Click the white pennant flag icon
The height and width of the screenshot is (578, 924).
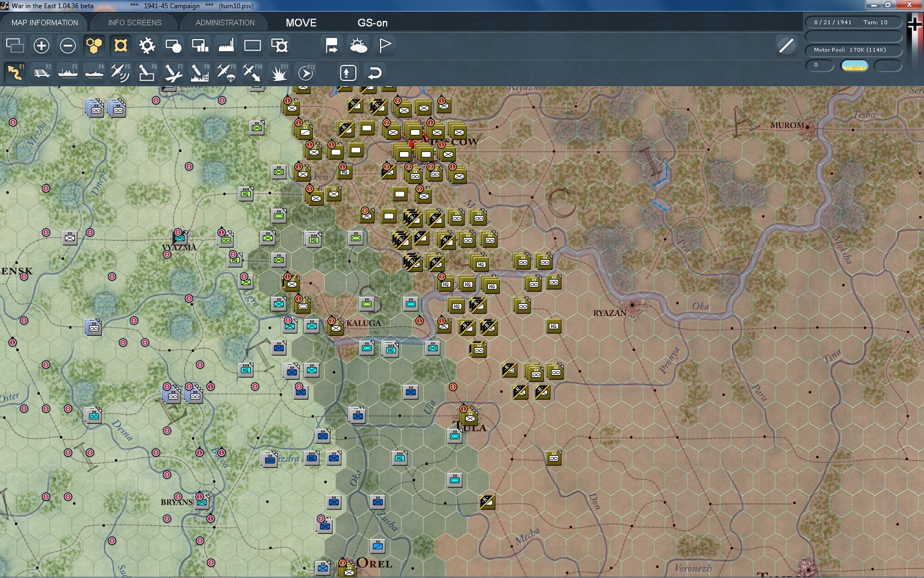click(385, 45)
